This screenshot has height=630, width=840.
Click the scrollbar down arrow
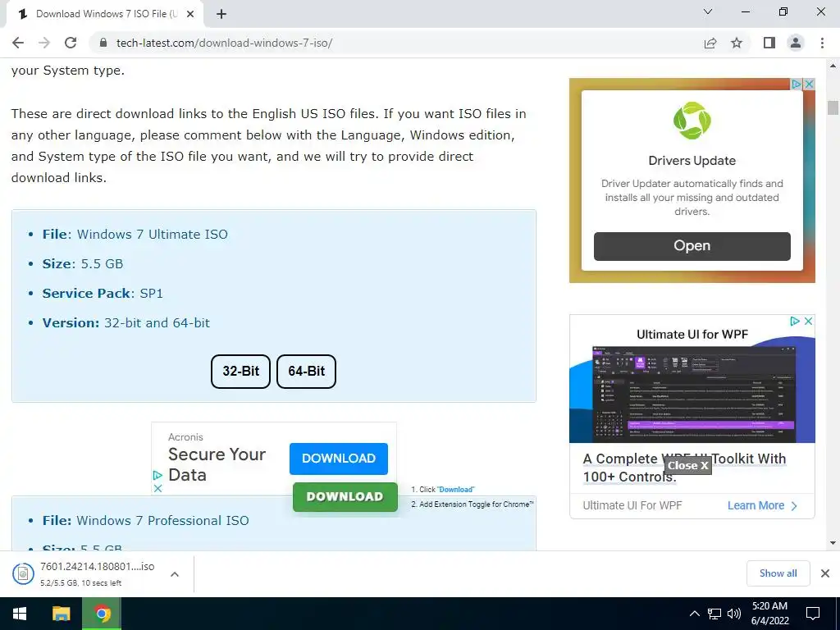tap(833, 543)
